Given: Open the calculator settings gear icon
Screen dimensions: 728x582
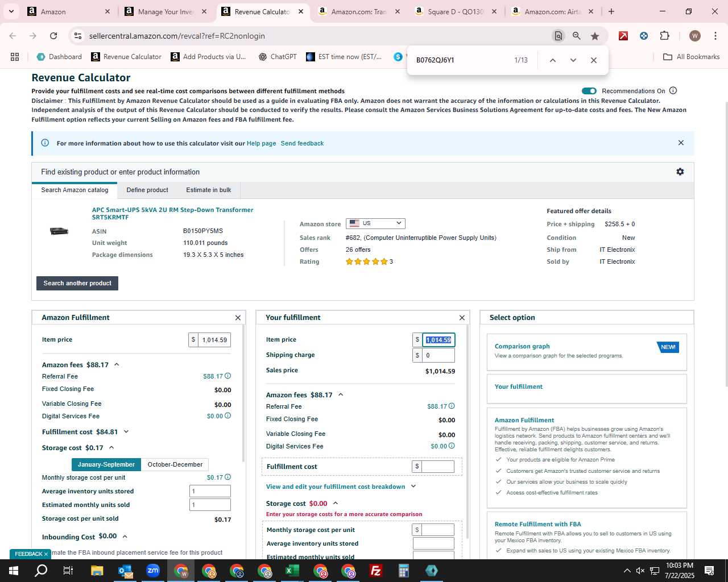Looking at the screenshot, I should [680, 172].
